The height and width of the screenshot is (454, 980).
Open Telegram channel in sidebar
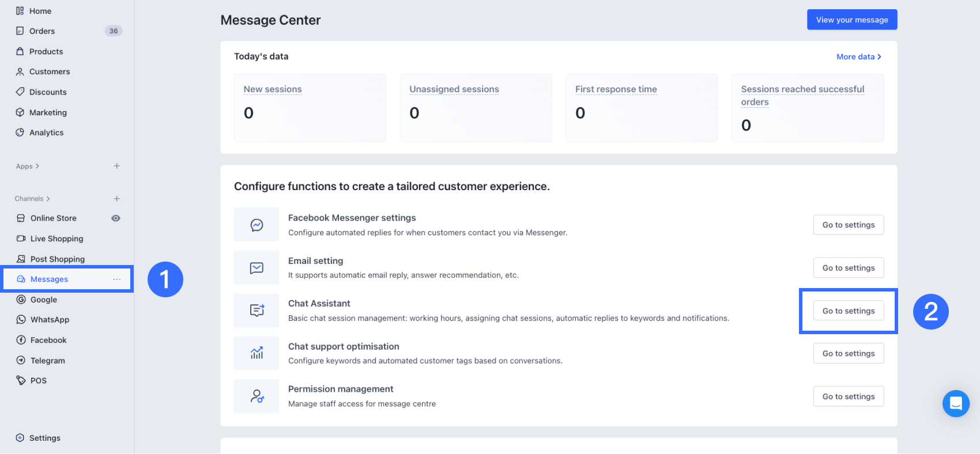point(47,361)
